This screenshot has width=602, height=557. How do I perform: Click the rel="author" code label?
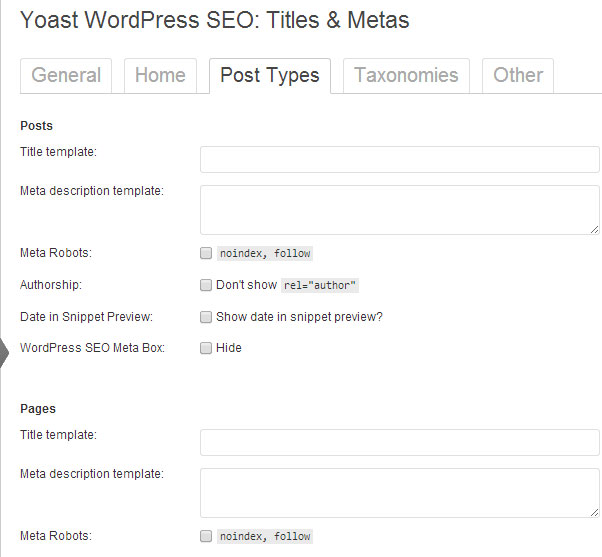(x=320, y=285)
